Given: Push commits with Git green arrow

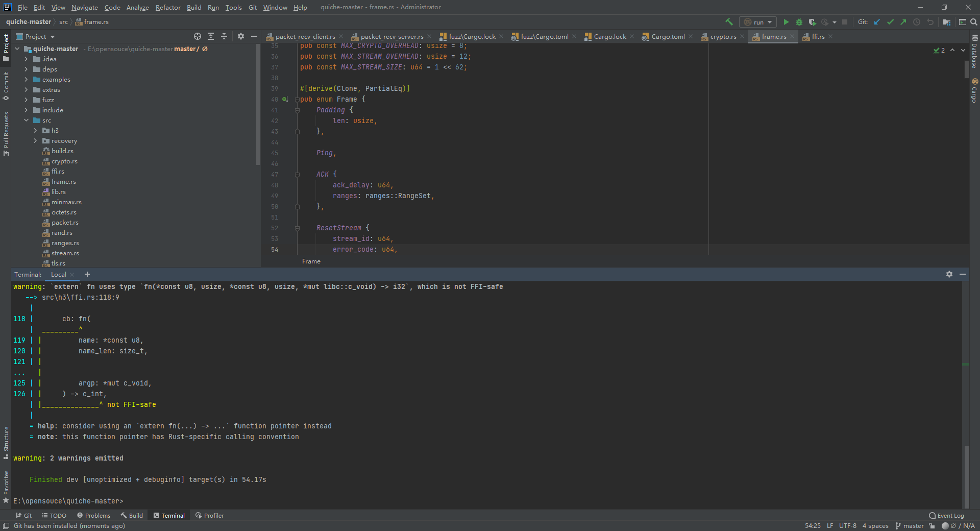Looking at the screenshot, I should coord(903,22).
